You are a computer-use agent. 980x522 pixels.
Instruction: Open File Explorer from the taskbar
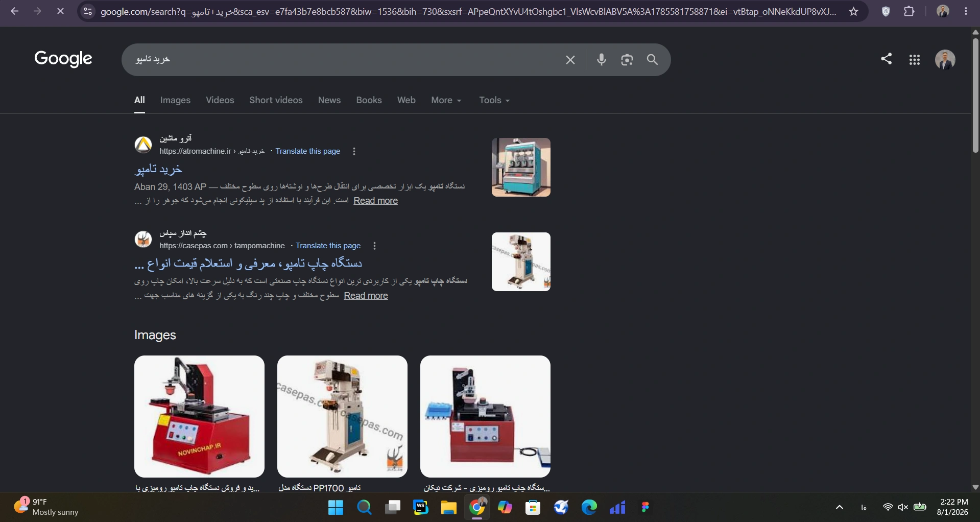click(448, 507)
